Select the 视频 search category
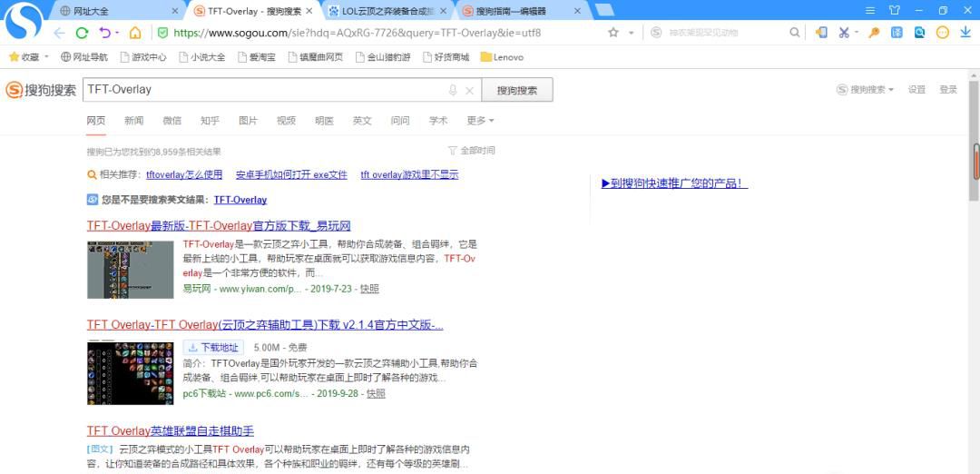Viewport: 980px width, 474px height. [286, 121]
